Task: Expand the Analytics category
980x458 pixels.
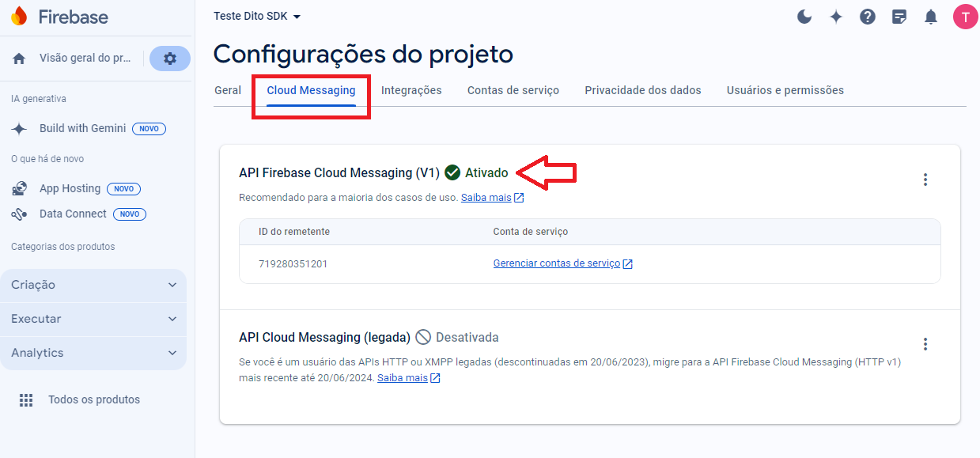Action: click(94, 353)
